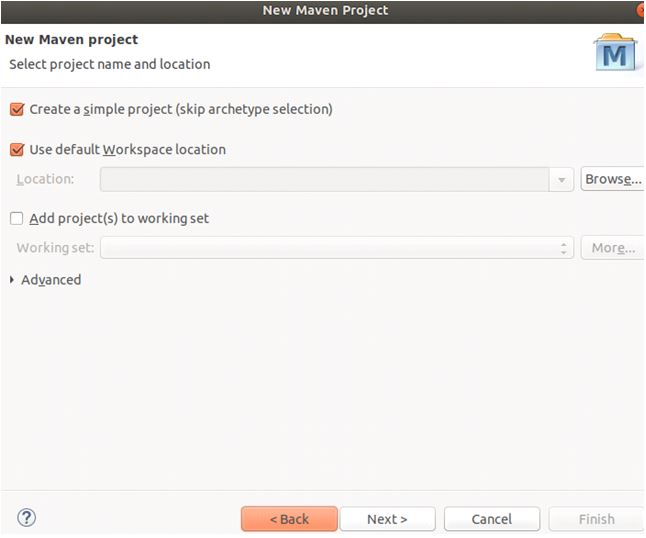The width and height of the screenshot is (646, 538).
Task: Close the New Maven Project dialog
Action: pos(640,10)
